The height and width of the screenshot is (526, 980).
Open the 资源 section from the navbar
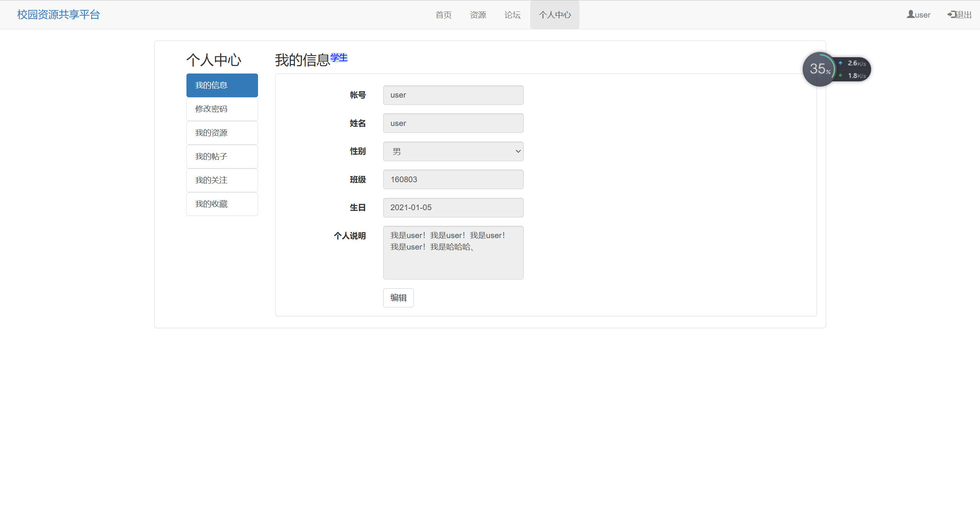pyautogui.click(x=478, y=15)
